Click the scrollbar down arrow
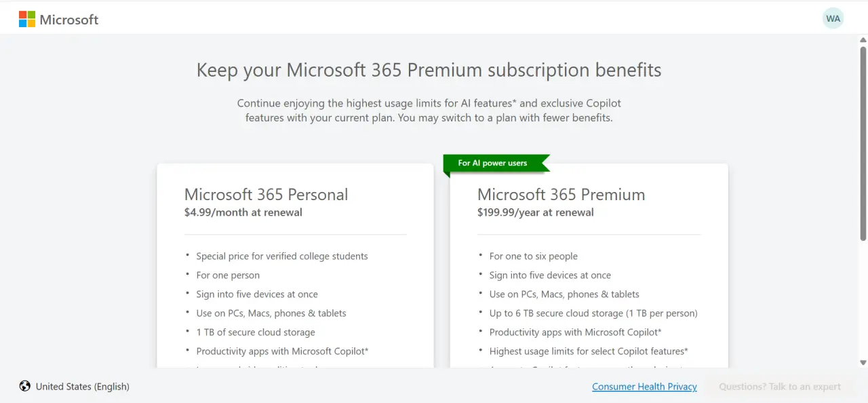 pos(863,362)
